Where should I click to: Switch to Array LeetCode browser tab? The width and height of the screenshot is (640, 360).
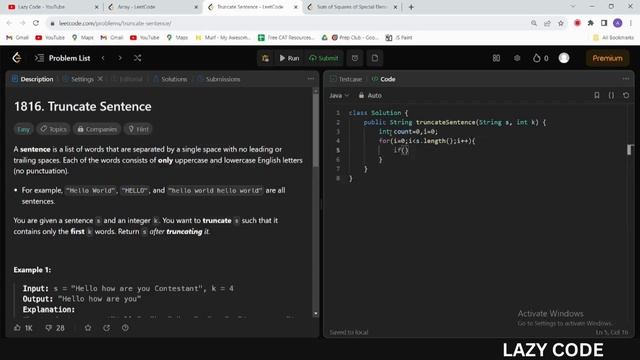pyautogui.click(x=152, y=7)
